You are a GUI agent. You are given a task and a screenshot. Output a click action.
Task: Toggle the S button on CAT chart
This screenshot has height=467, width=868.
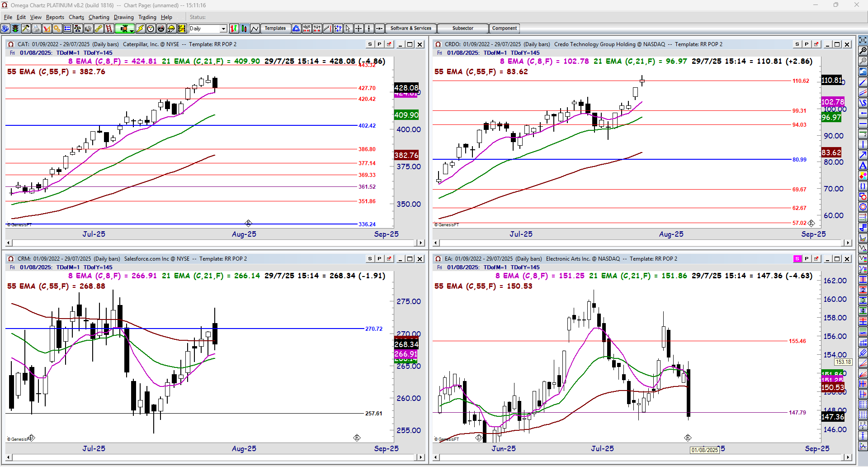coord(370,44)
